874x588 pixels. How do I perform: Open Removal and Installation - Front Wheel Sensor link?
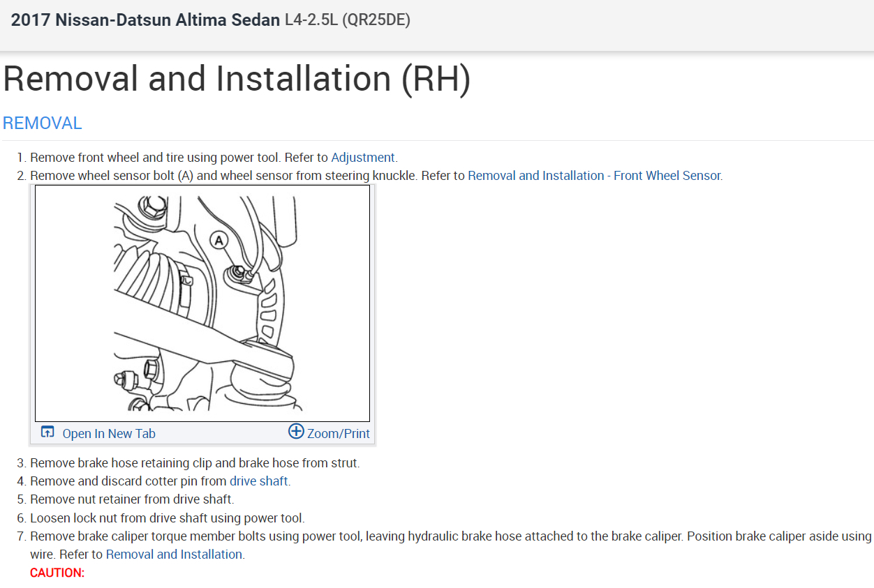(594, 176)
